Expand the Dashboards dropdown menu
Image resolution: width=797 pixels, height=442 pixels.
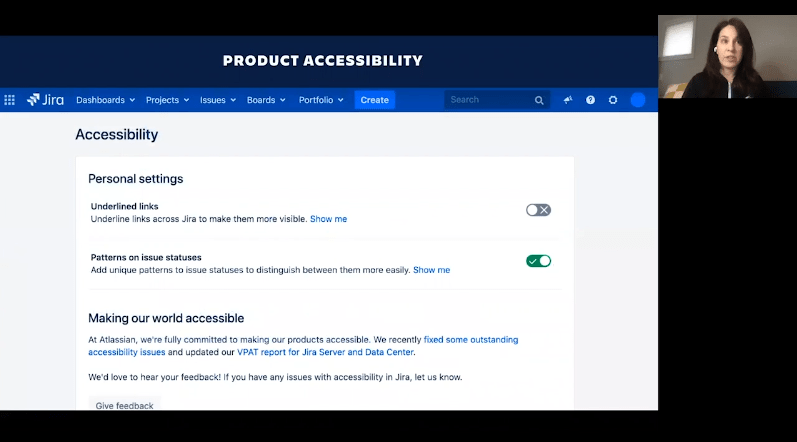tap(106, 100)
